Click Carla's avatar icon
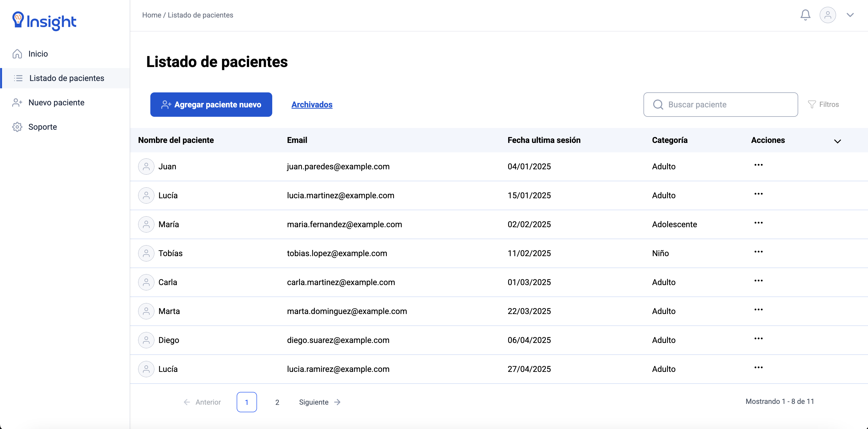The image size is (868, 429). tap(146, 283)
